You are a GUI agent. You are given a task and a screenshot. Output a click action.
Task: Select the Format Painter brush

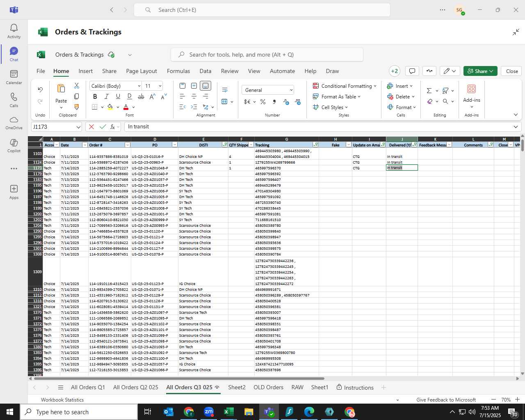point(77,107)
